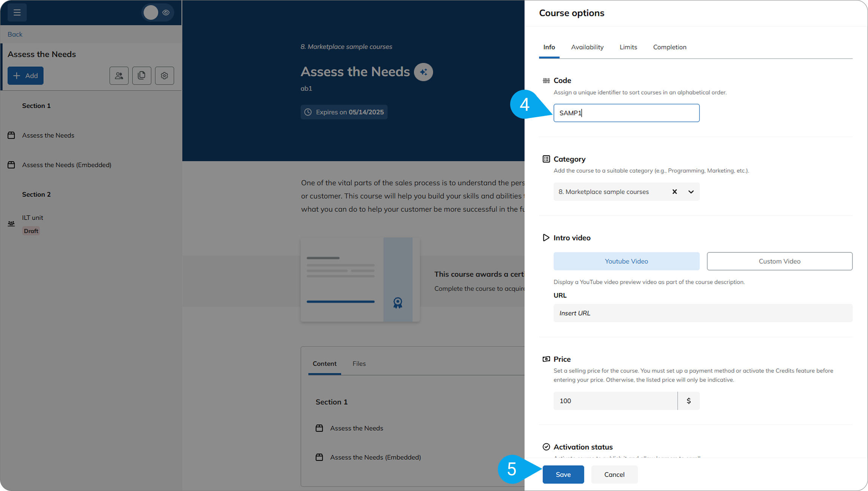Open course users icon
Image resolution: width=868 pixels, height=491 pixels.
[x=119, y=76]
